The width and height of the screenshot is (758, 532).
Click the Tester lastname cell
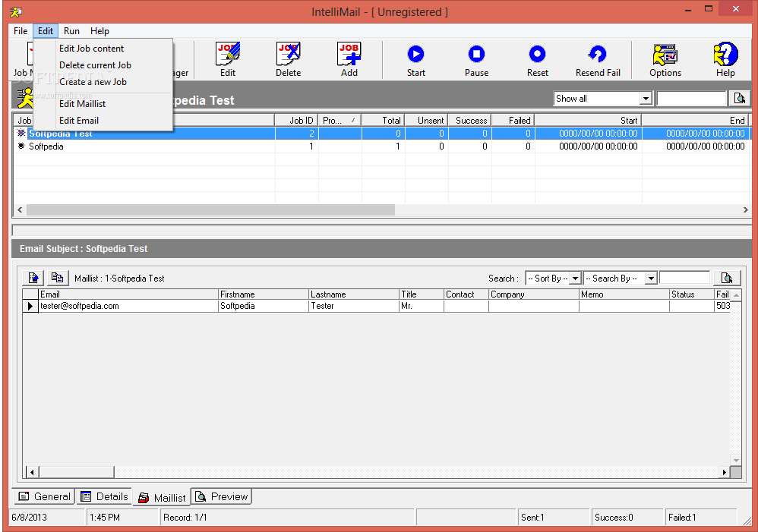tap(354, 306)
